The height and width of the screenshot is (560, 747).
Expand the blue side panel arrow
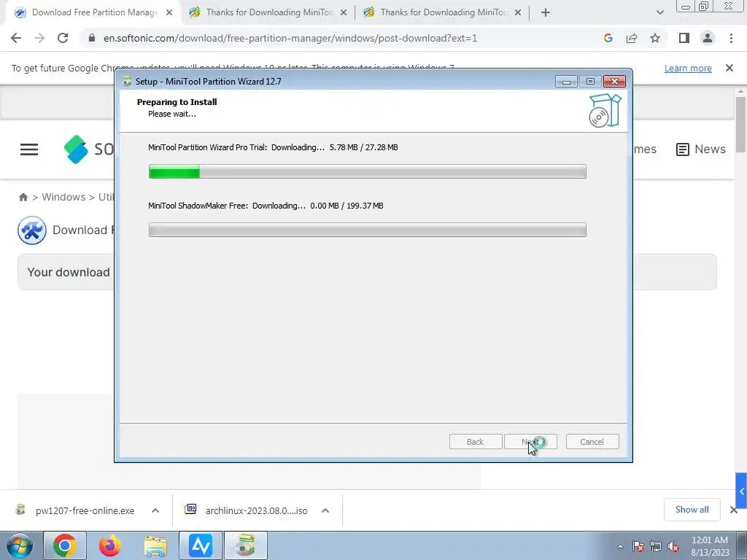pyautogui.click(x=741, y=491)
